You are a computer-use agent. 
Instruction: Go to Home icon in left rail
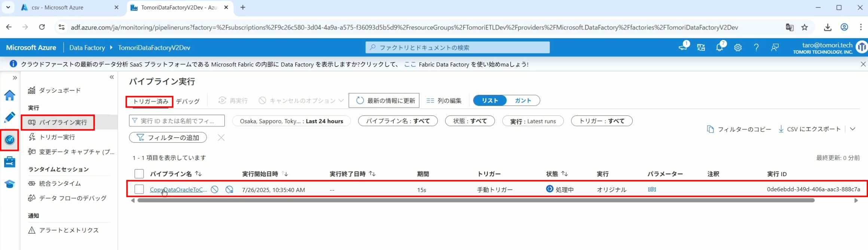pos(9,95)
